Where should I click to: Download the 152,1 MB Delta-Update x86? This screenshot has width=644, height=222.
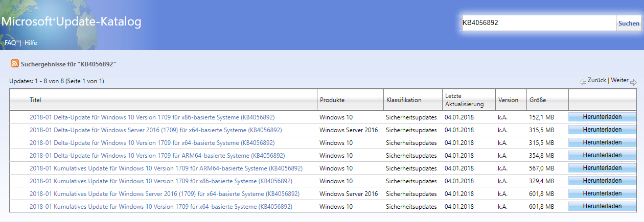point(602,117)
